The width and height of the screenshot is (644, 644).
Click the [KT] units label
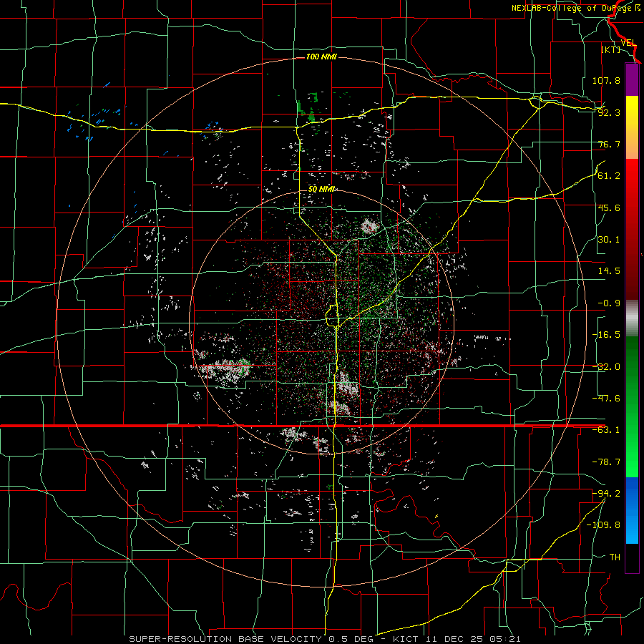click(x=610, y=49)
